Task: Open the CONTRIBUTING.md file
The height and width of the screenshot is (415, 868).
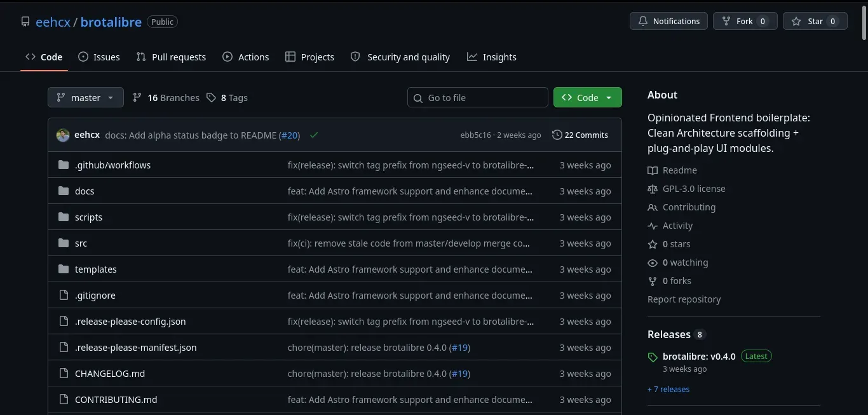Action: coord(116,399)
